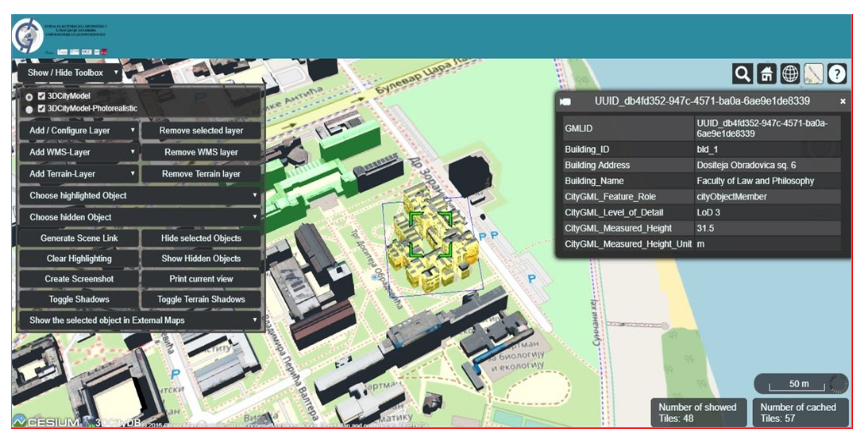Open the navigation help question icon
This screenshot has height=436, width=868.
[837, 74]
